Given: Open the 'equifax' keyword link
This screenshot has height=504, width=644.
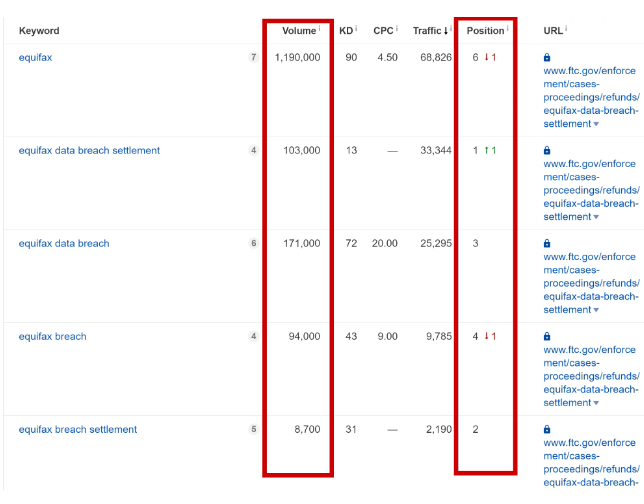Looking at the screenshot, I should pyautogui.click(x=35, y=58).
